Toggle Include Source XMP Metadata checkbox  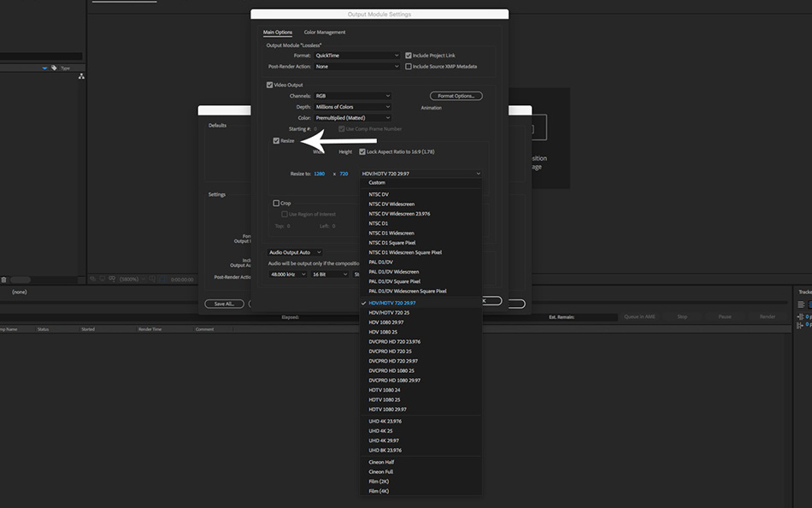[409, 66]
